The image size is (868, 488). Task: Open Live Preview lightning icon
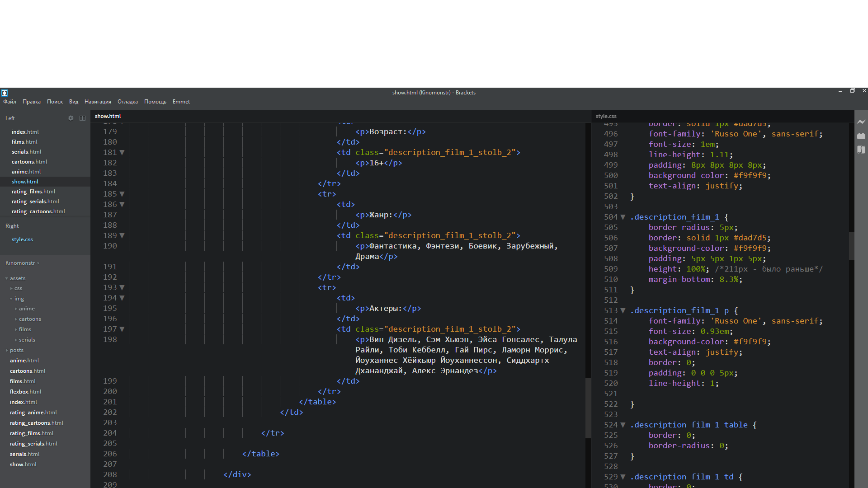click(x=861, y=122)
